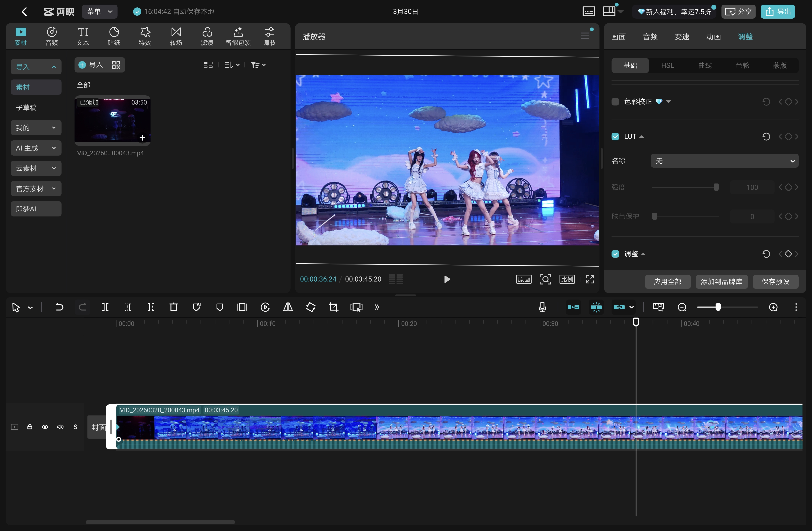Click the split clip tool icon

pyautogui.click(x=105, y=307)
